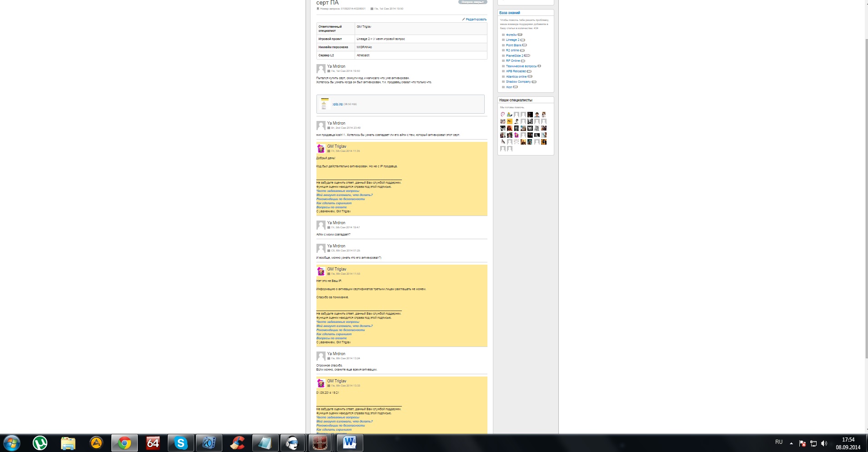868x452 pixels.
Task: Open the clock showing 17:54
Action: click(848, 443)
